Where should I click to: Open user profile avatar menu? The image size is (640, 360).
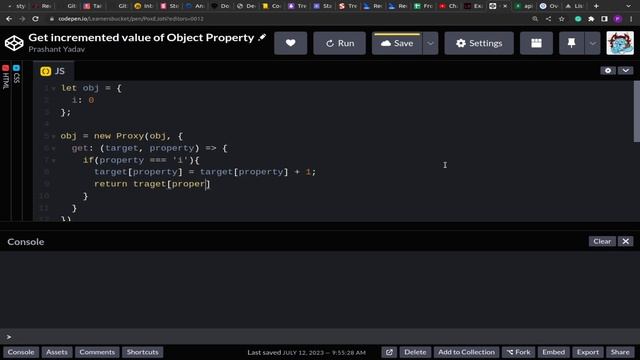pos(620,43)
